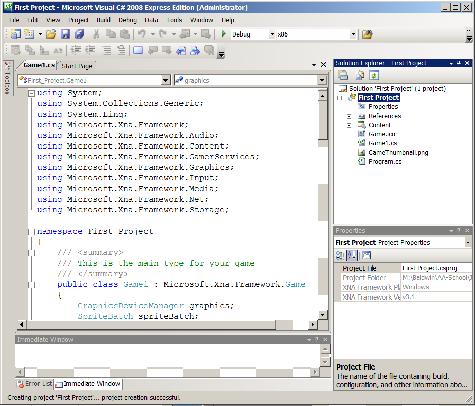Click the code editor vertical scrollbar down arrow
This screenshot has width=475, height=406.
322,315
